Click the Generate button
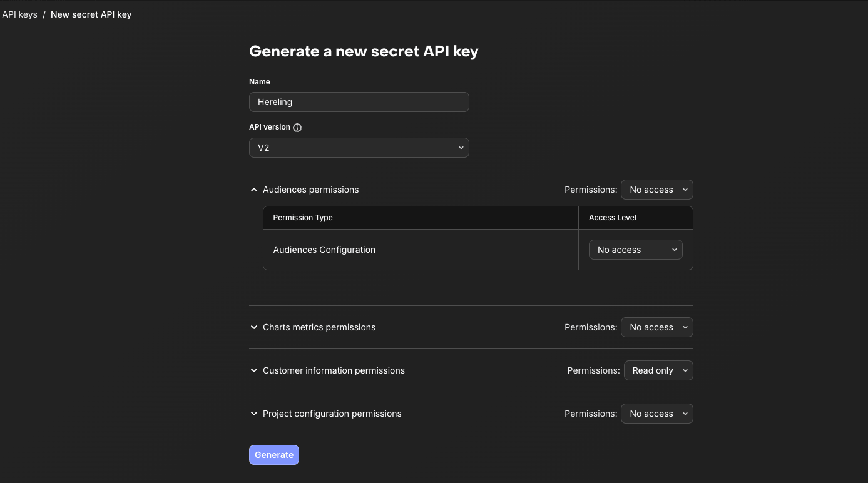 (274, 455)
